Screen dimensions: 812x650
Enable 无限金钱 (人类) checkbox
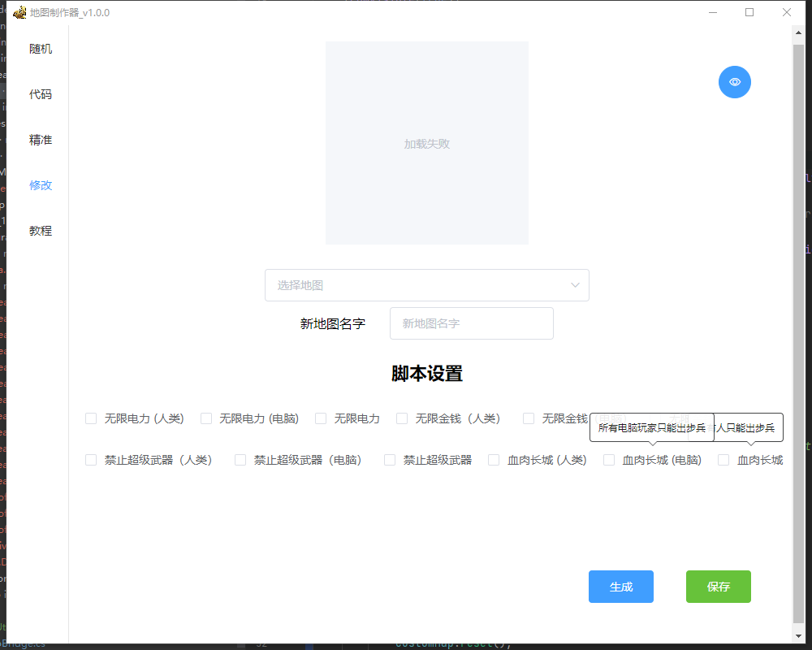[x=402, y=418]
